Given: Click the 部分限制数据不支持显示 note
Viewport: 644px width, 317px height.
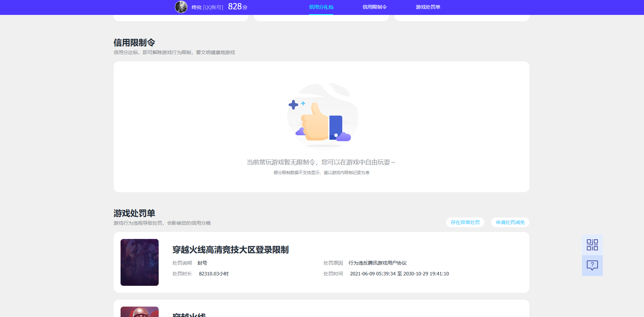Looking at the screenshot, I should (x=321, y=172).
